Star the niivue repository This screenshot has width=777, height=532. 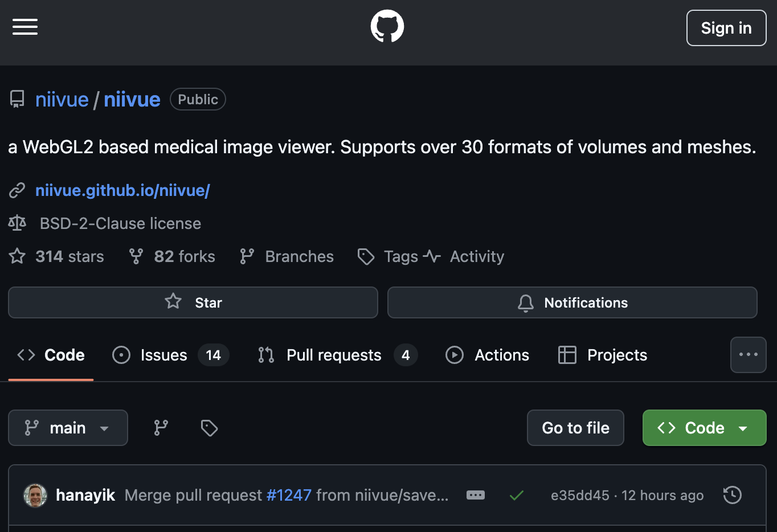[x=193, y=302]
